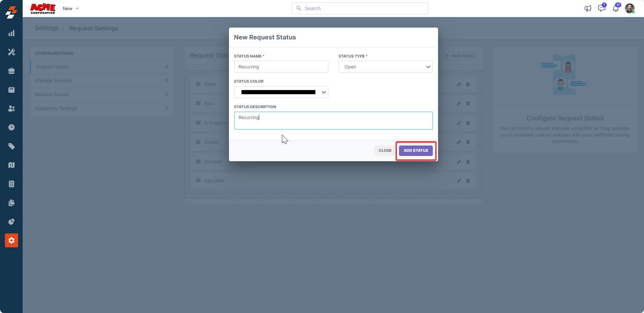The height and width of the screenshot is (313, 644).
Task: Open the Status Type dropdown
Action: [385, 67]
